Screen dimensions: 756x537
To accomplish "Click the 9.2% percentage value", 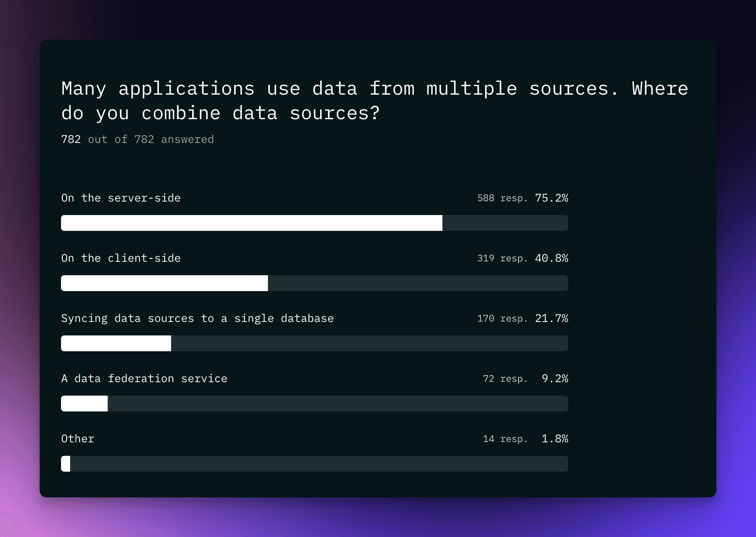I will (x=555, y=379).
